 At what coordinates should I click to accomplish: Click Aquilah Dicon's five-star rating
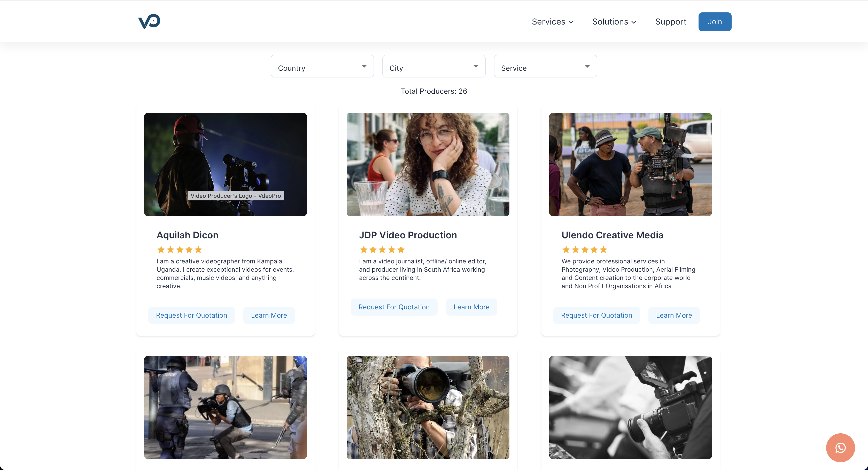180,250
